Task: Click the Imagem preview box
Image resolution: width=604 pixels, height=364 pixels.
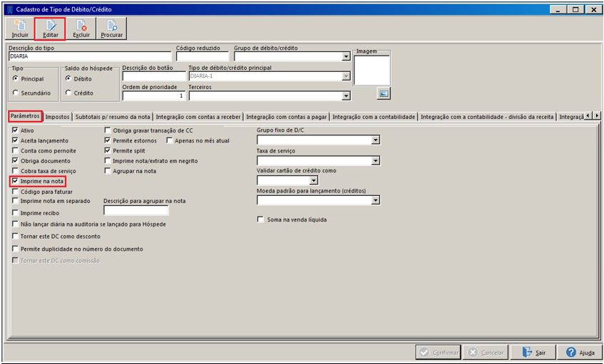Action: pos(372,71)
